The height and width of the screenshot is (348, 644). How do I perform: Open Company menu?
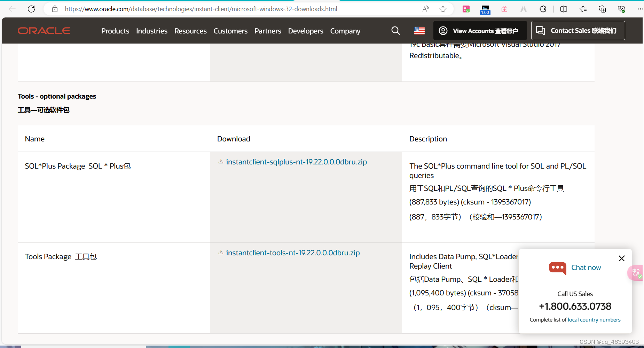[345, 31]
